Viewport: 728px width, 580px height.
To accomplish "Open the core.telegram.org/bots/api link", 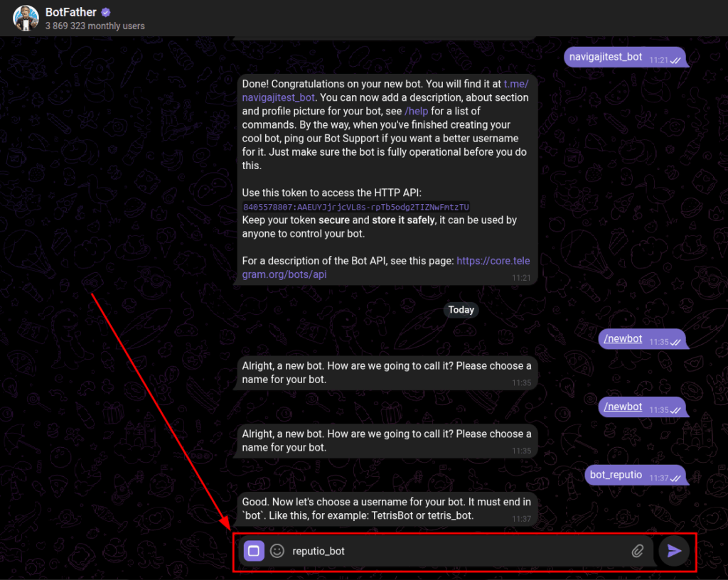I will [493, 261].
